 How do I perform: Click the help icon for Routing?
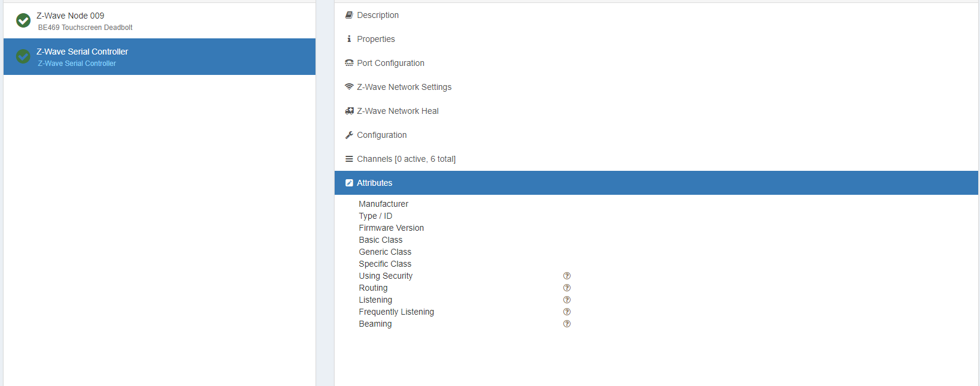tap(567, 288)
